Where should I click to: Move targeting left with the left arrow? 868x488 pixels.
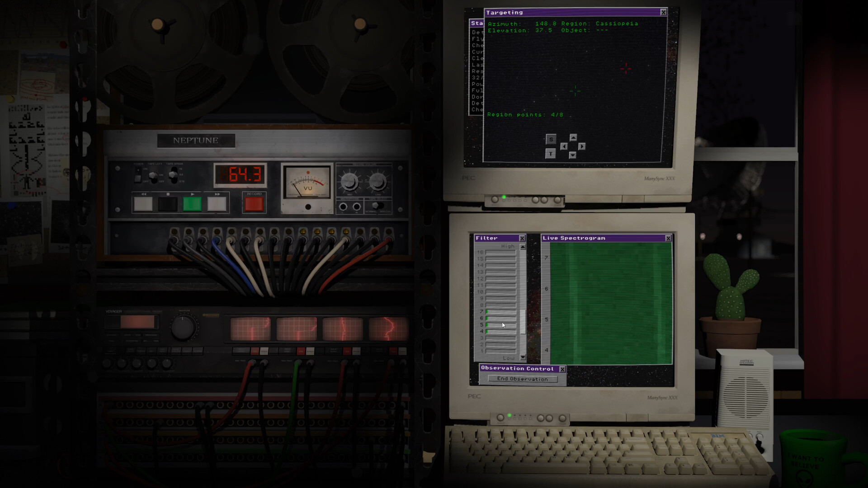coord(564,146)
